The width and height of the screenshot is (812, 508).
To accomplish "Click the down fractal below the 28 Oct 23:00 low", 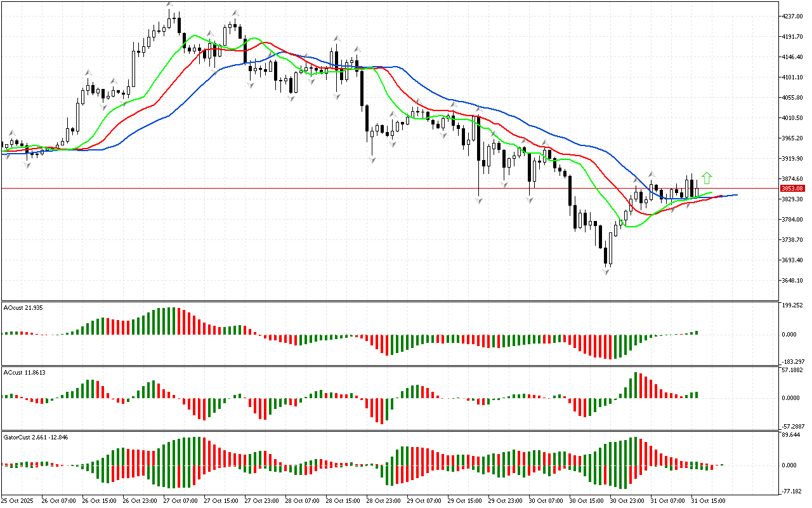I will 372,159.
